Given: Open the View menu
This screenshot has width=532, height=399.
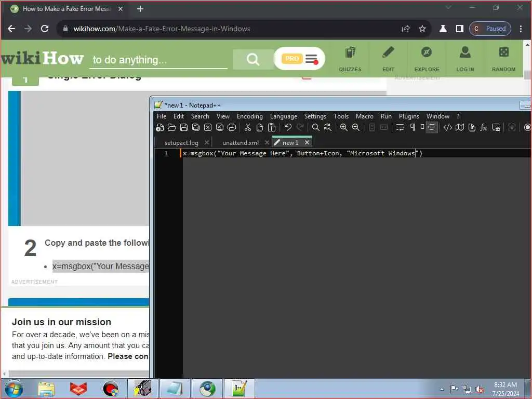Looking at the screenshot, I should [x=223, y=116].
